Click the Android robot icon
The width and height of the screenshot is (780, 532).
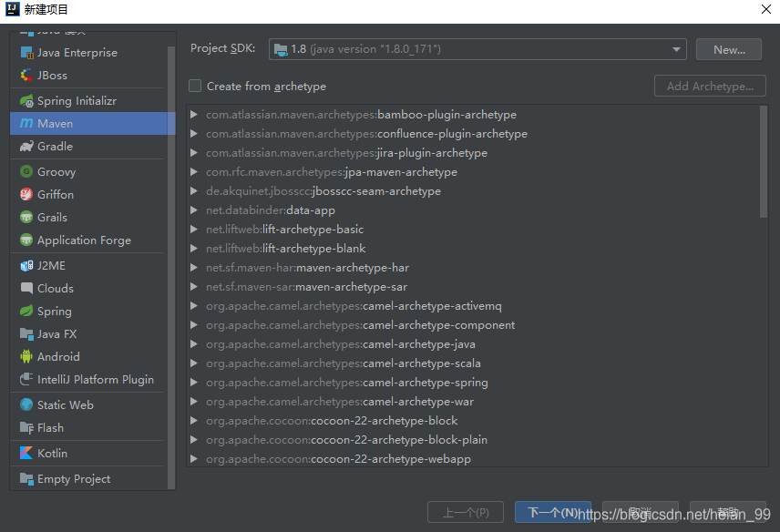pos(26,356)
